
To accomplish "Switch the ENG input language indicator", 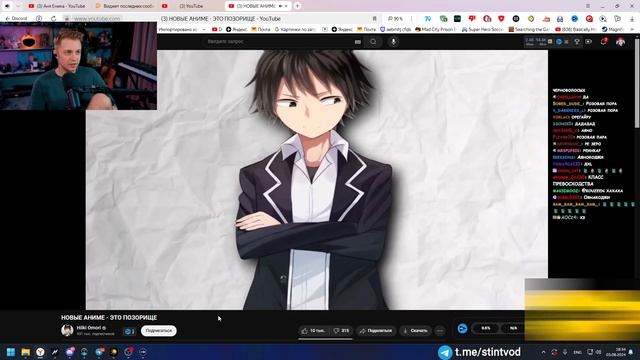I will (578, 352).
